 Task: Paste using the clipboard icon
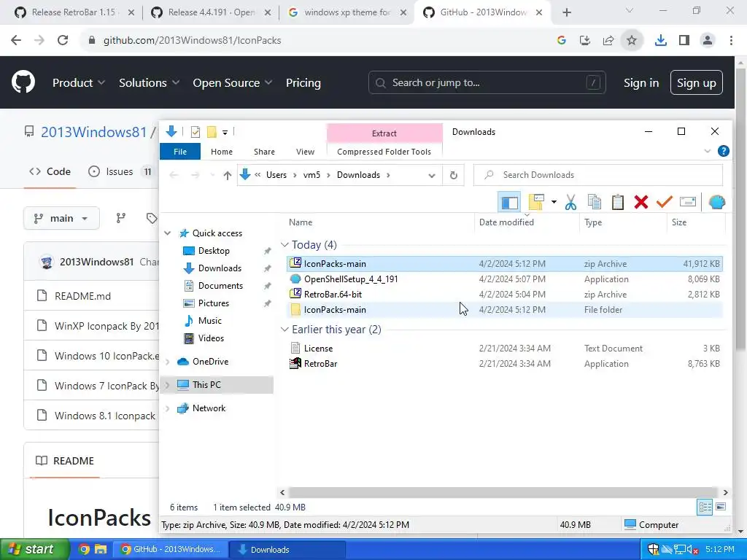pos(617,203)
